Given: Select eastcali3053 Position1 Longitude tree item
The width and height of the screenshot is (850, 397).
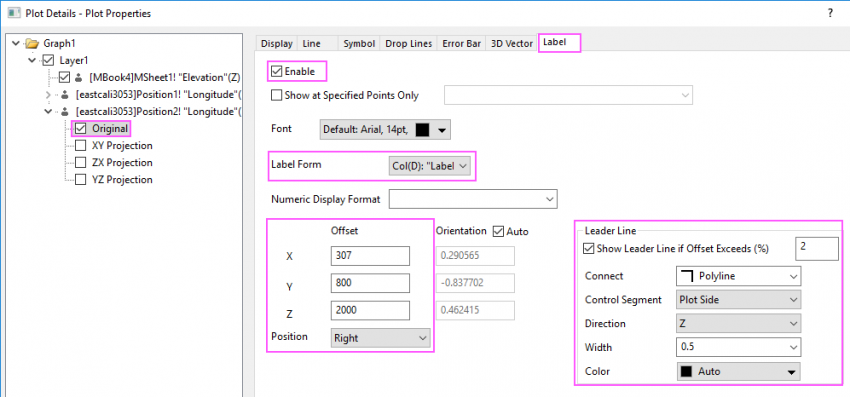Looking at the screenshot, I should (158, 94).
